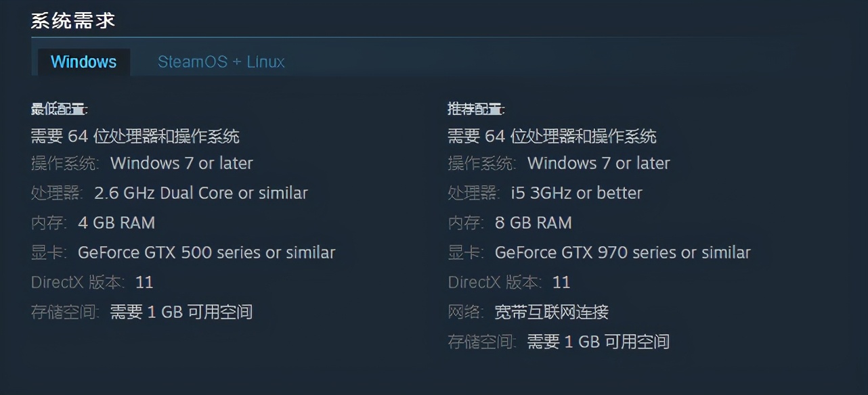This screenshot has height=395, width=868.
Task: Open the SteamOS + Linux tab
Action: (221, 62)
